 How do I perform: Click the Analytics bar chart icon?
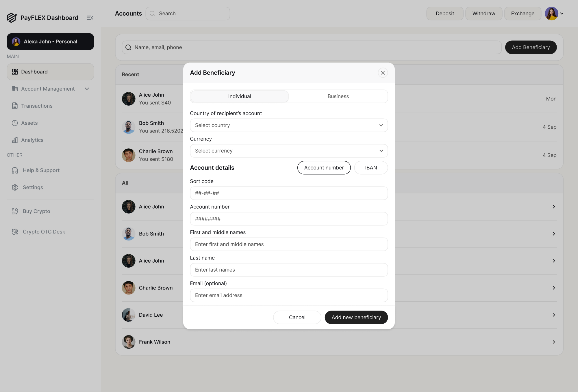[x=15, y=140]
